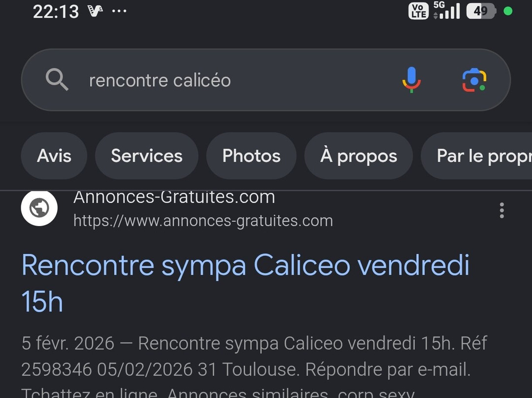Select the Photos filter chip
The height and width of the screenshot is (398, 532).
click(x=251, y=156)
